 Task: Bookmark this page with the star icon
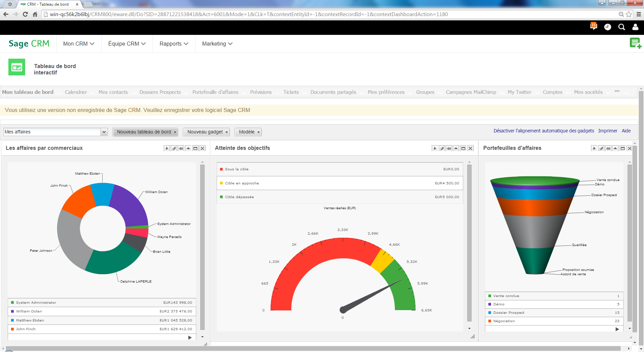629,14
